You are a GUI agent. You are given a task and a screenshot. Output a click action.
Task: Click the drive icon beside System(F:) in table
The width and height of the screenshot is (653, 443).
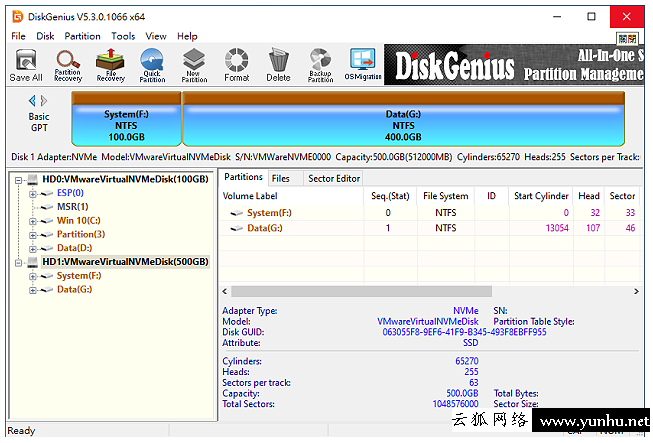[237, 213]
